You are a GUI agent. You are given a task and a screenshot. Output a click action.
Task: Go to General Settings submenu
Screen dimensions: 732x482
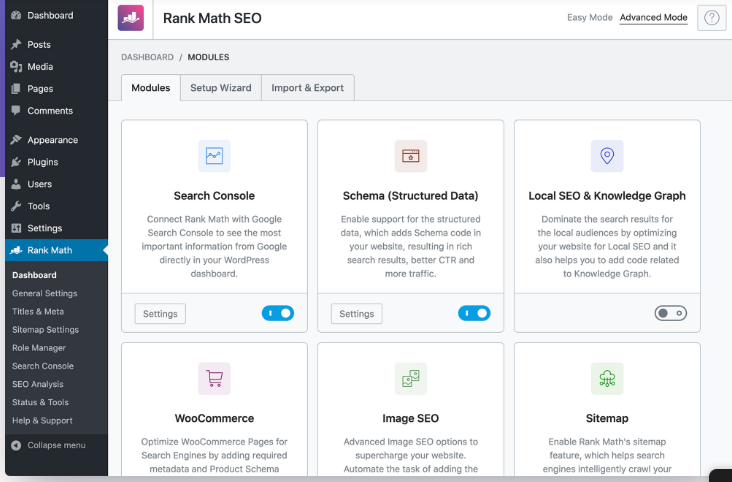45,293
